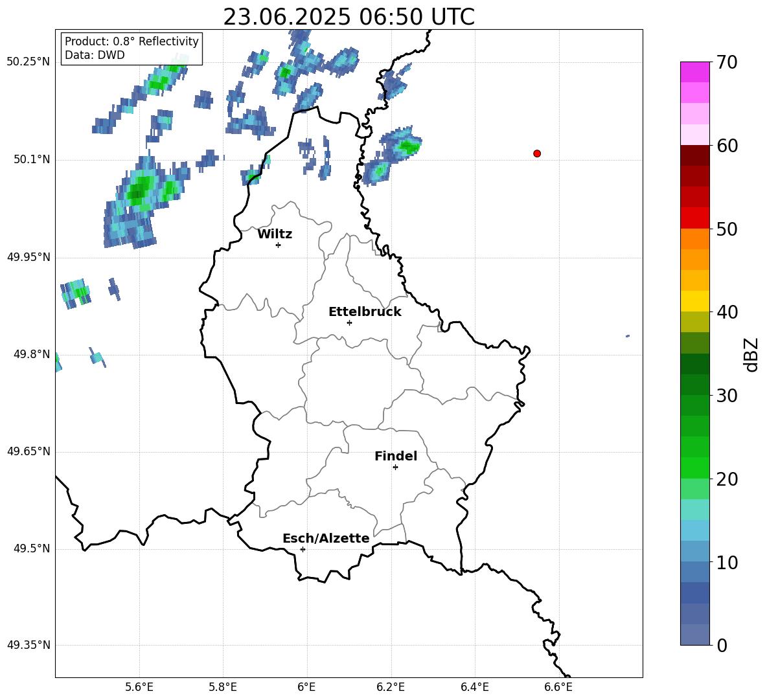The image size is (767, 700).
Task: Click the Ettelbruck station cross marker
Action: tap(349, 322)
